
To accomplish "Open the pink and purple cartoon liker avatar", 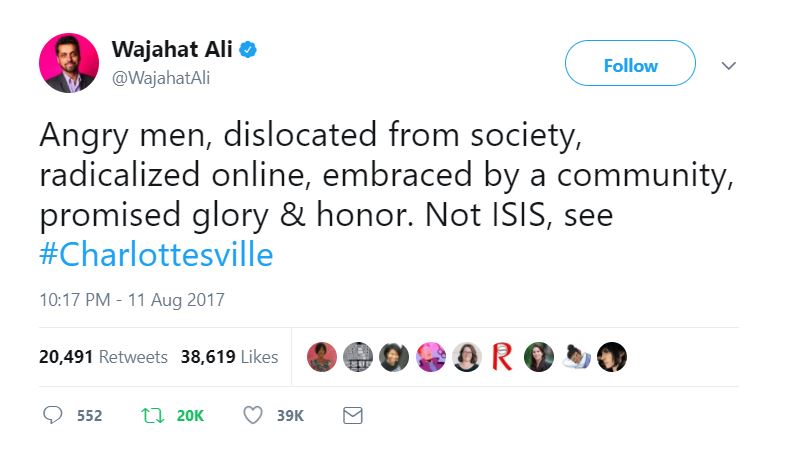I will pyautogui.click(x=430, y=357).
